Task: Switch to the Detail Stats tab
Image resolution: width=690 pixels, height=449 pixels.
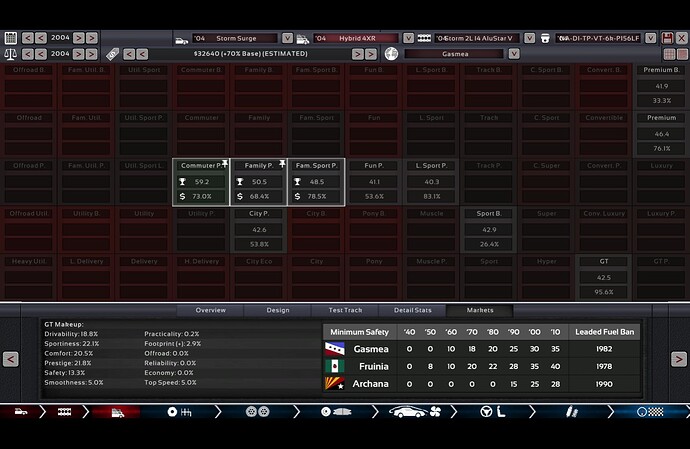Action: tap(411, 310)
